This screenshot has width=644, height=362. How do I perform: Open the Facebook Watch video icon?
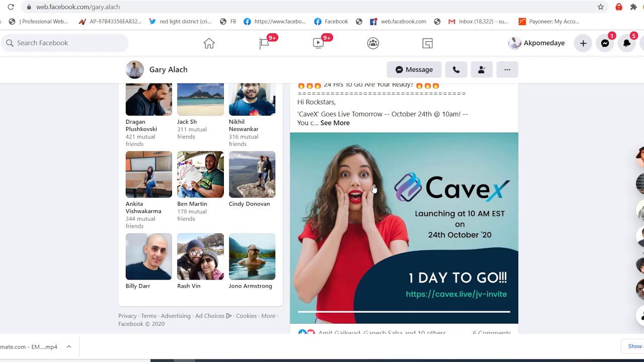tap(318, 43)
